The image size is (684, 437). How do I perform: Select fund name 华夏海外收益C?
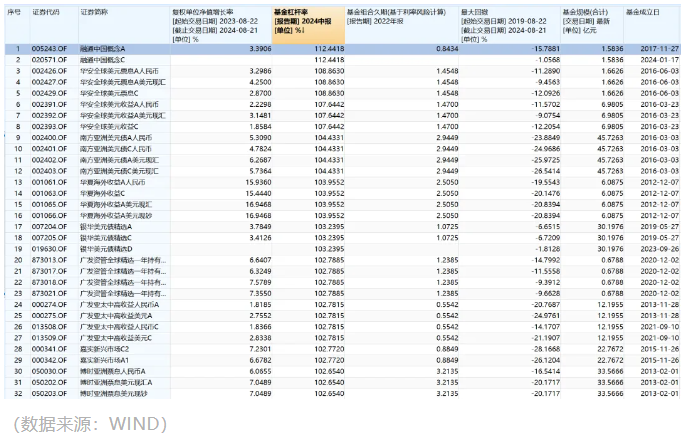point(103,193)
